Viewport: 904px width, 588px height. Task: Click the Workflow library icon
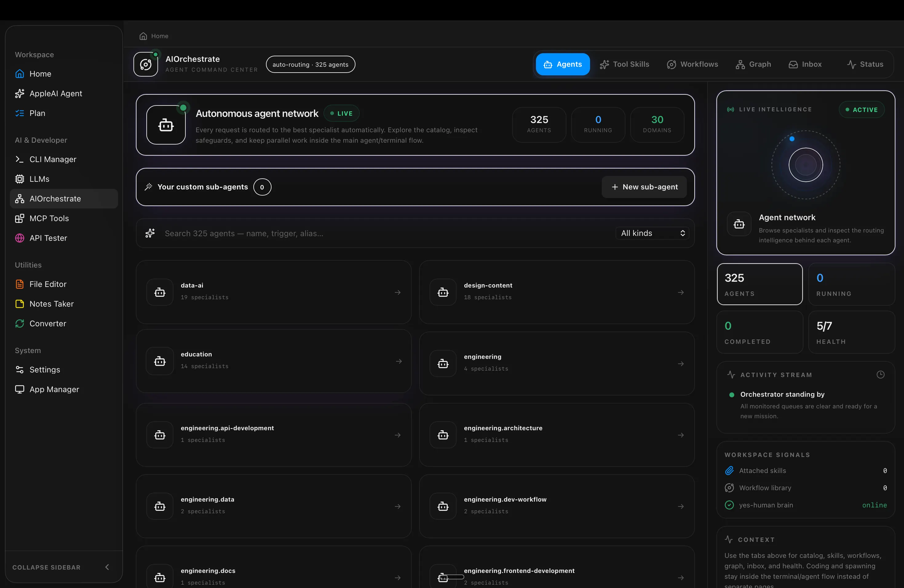click(x=729, y=488)
